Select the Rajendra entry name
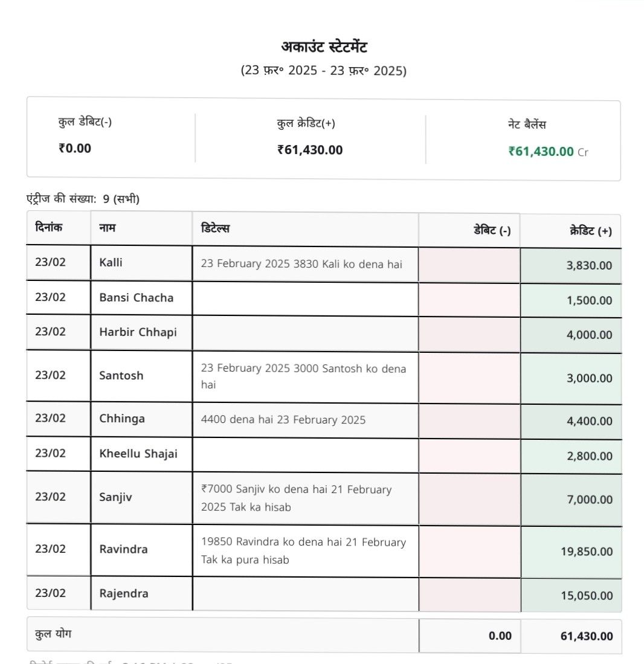Image resolution: width=644 pixels, height=664 pixels. 124,593
